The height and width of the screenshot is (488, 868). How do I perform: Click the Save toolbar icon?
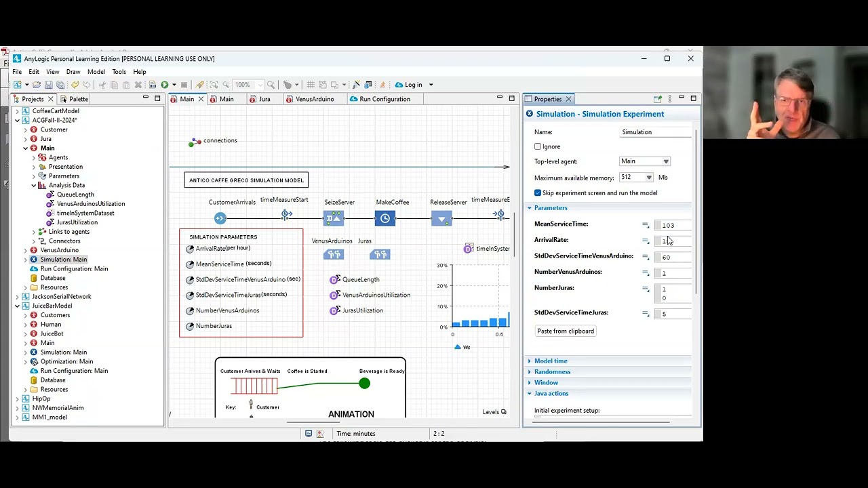48,85
